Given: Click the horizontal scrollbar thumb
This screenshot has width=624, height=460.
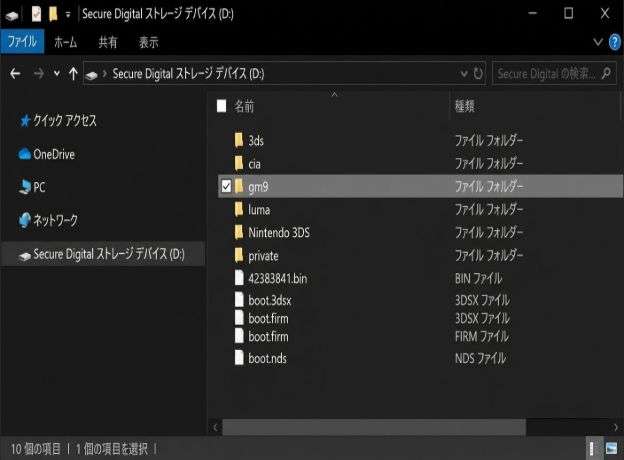Looking at the screenshot, I should click(374, 428).
